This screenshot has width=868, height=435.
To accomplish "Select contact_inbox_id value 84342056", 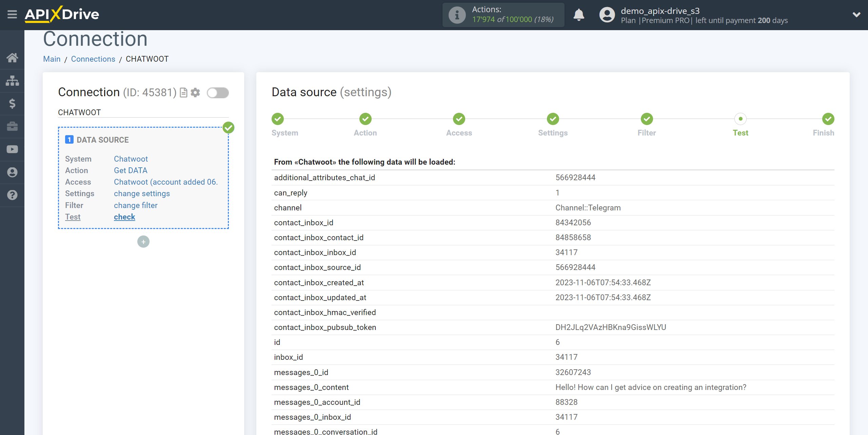I will click(573, 223).
